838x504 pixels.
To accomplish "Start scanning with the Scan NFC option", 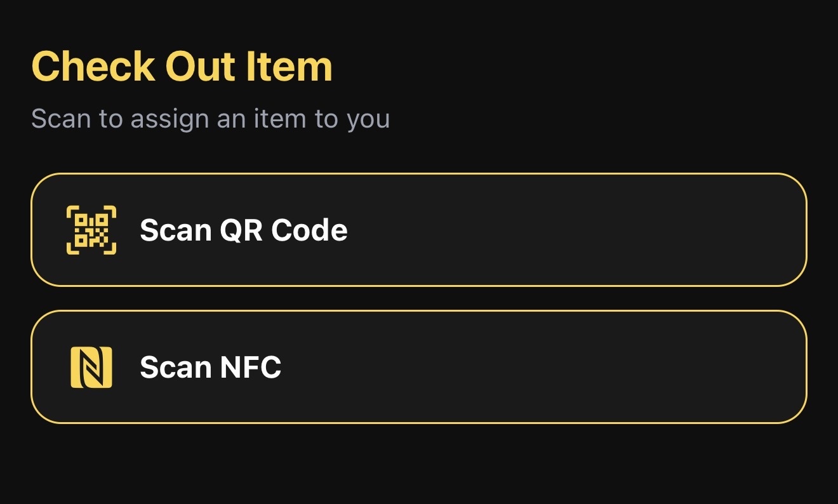I will 419,367.
